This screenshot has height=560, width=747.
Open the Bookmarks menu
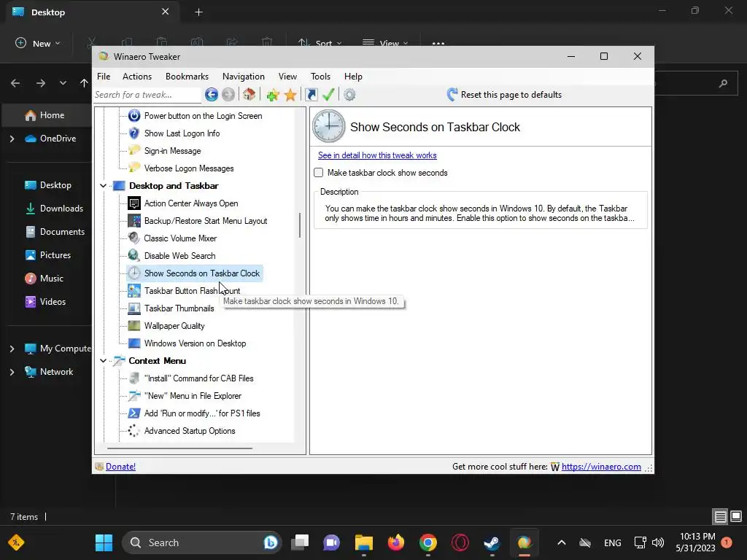(187, 76)
